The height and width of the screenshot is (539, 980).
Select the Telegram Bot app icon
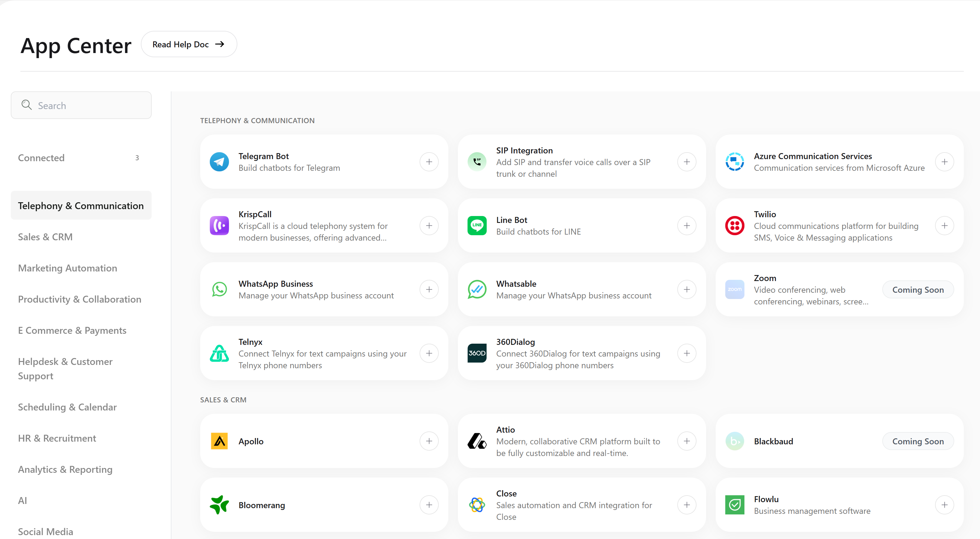pyautogui.click(x=219, y=161)
